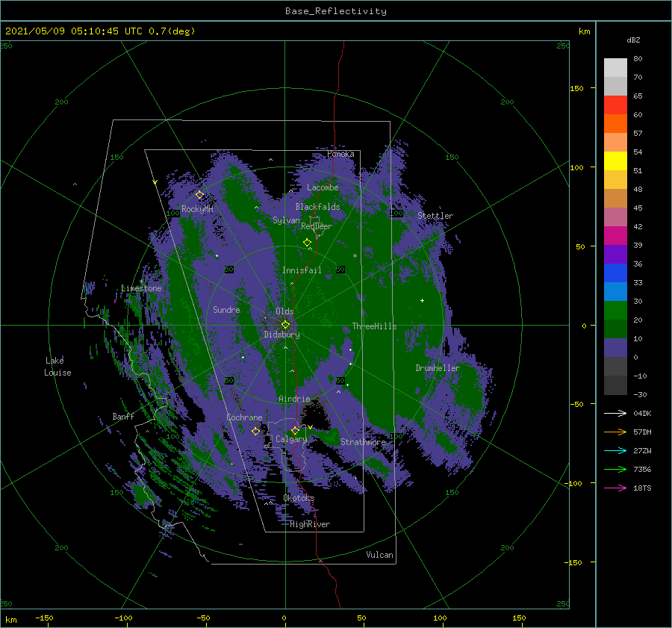Click the ThreeHills label
This screenshot has width=672, height=628.
pyautogui.click(x=374, y=326)
